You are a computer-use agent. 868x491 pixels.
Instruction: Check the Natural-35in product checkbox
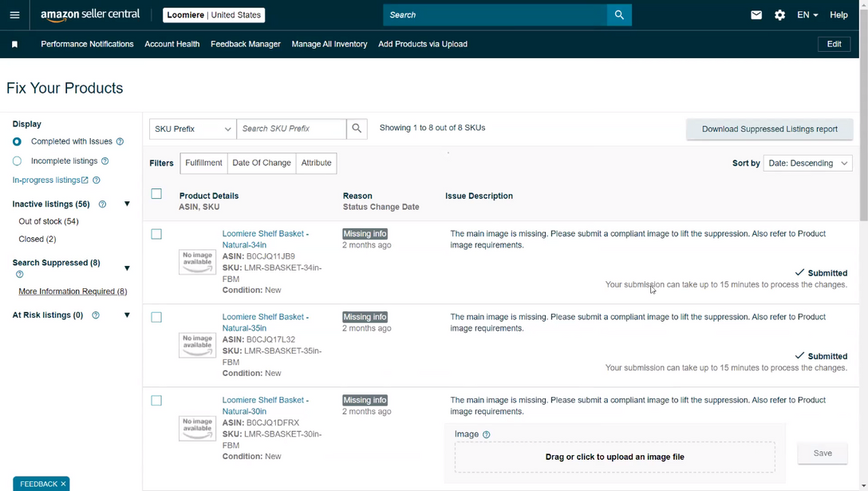coord(156,318)
